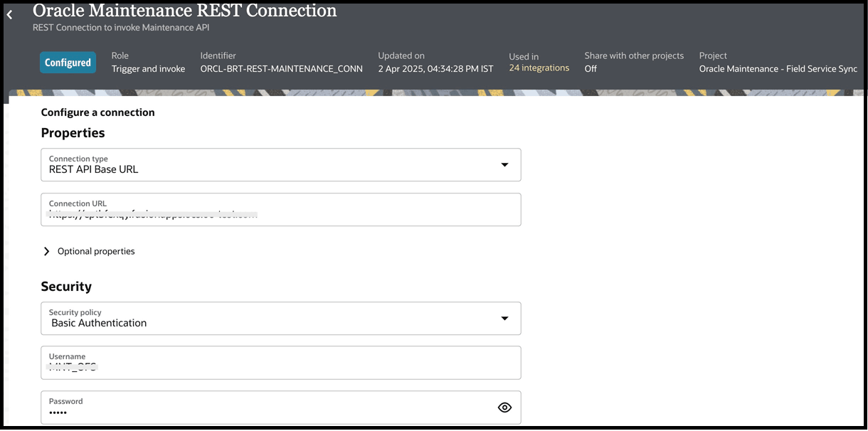Click the Password input field

point(281,408)
